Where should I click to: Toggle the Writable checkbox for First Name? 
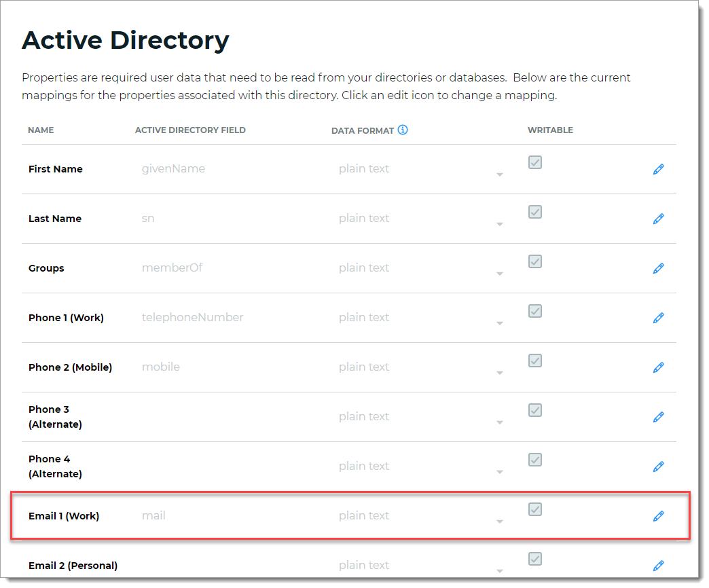pyautogui.click(x=534, y=162)
